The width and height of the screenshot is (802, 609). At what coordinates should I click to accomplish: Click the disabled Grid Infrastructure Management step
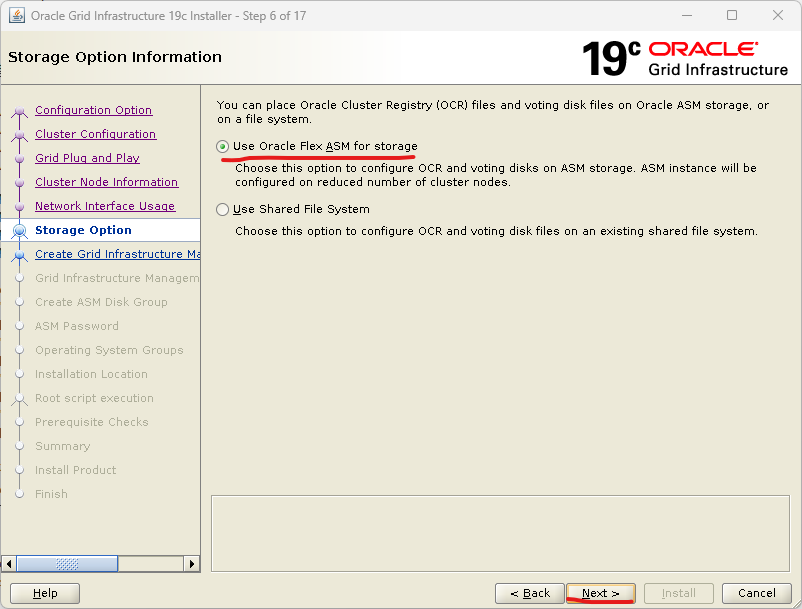point(117,278)
